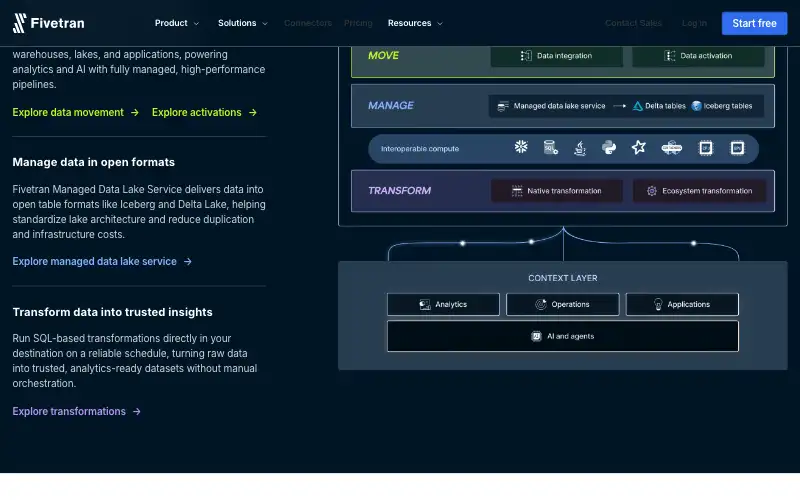Click the Log in link
Viewport: 800px width, 500px height.
694,23
